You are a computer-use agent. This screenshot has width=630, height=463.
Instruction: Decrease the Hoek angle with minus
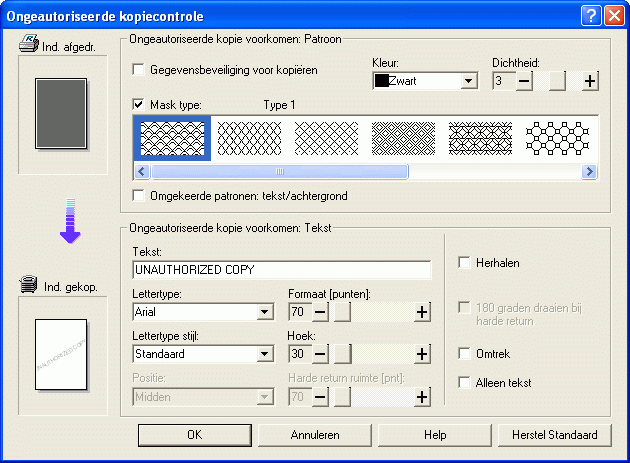click(x=321, y=353)
